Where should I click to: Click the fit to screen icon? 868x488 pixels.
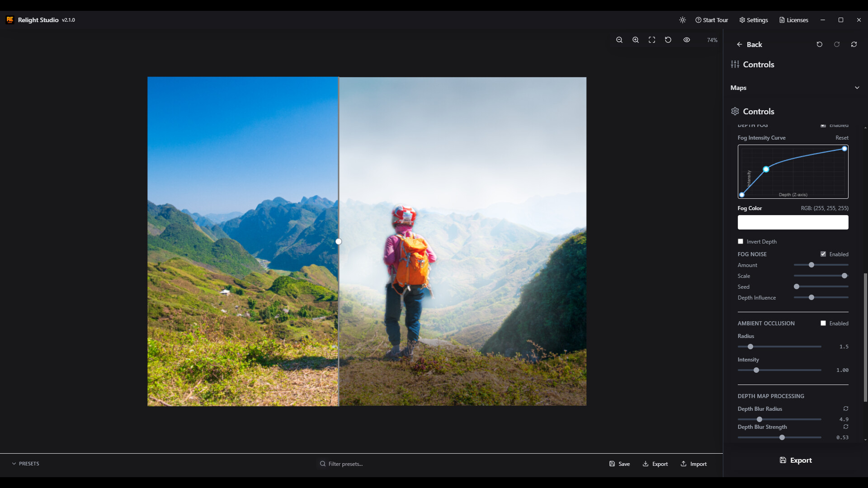click(651, 40)
